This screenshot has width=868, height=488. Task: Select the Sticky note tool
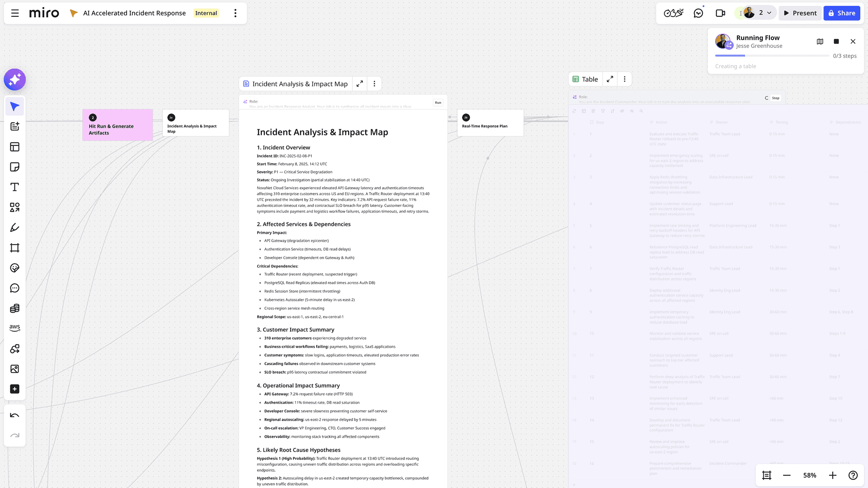click(14, 167)
